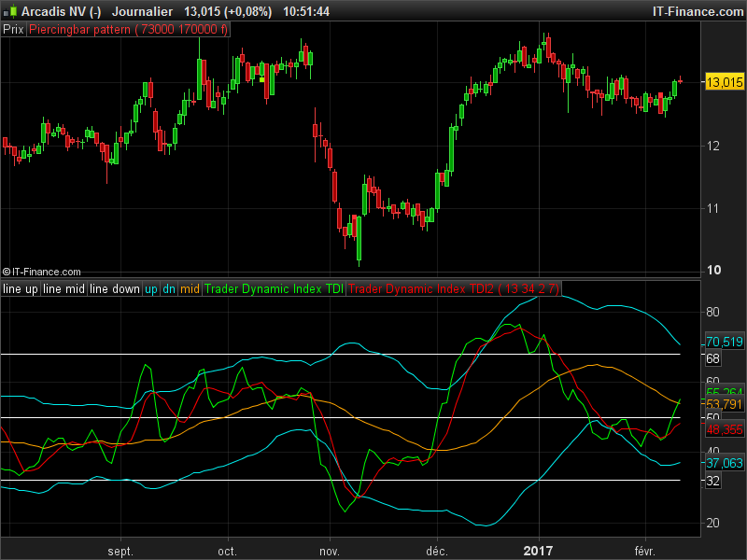
Task: Click the 32 horizontal line level tag
Action: pos(712,481)
